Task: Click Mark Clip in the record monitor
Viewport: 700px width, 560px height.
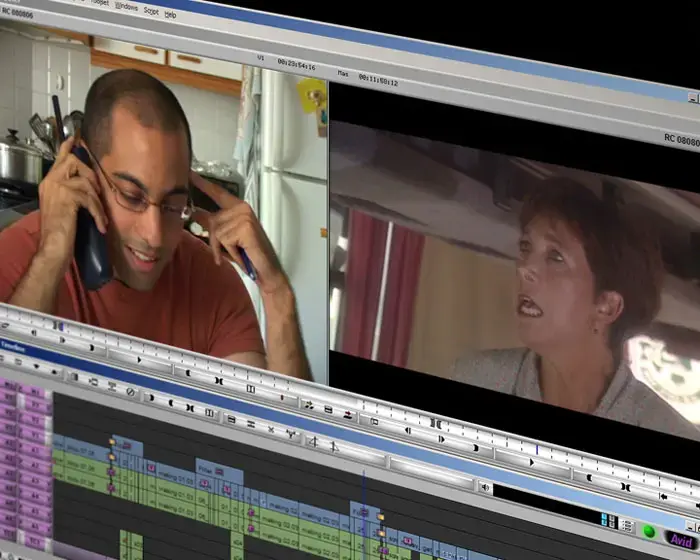Action: 626,487
